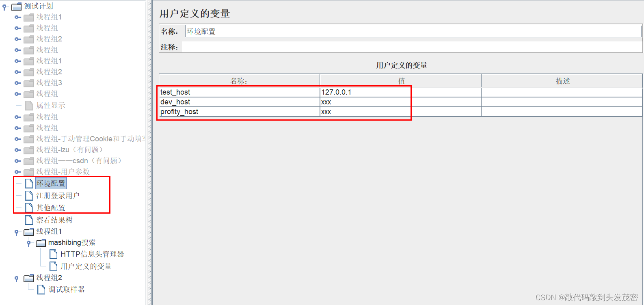Image resolution: width=644 pixels, height=305 pixels.
Task: Click the dev_host name cell
Action: click(x=239, y=102)
